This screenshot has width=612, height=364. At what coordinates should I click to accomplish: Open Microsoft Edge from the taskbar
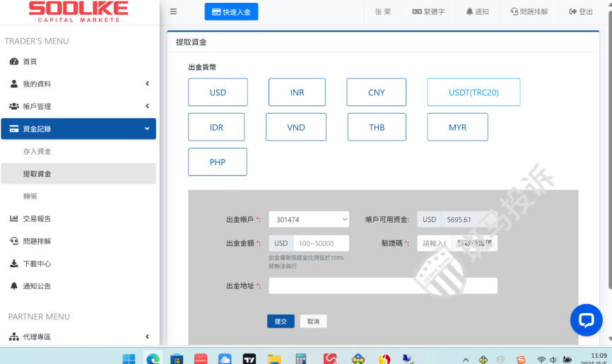click(152, 358)
